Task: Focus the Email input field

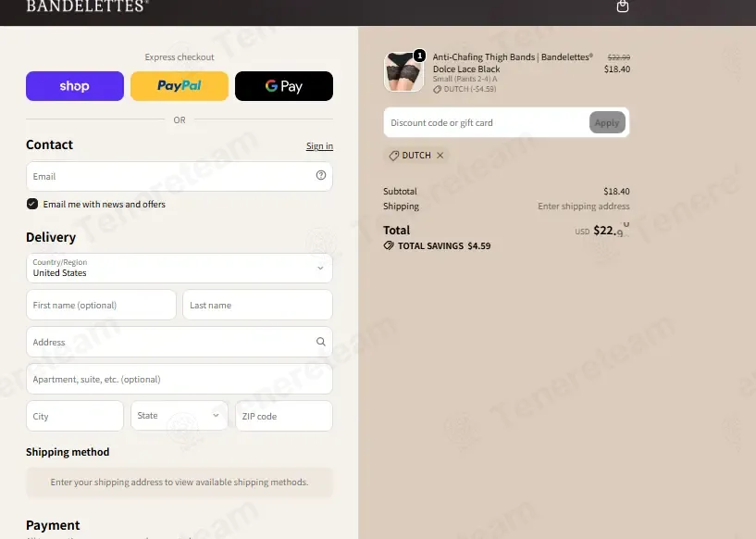Action: [x=180, y=176]
